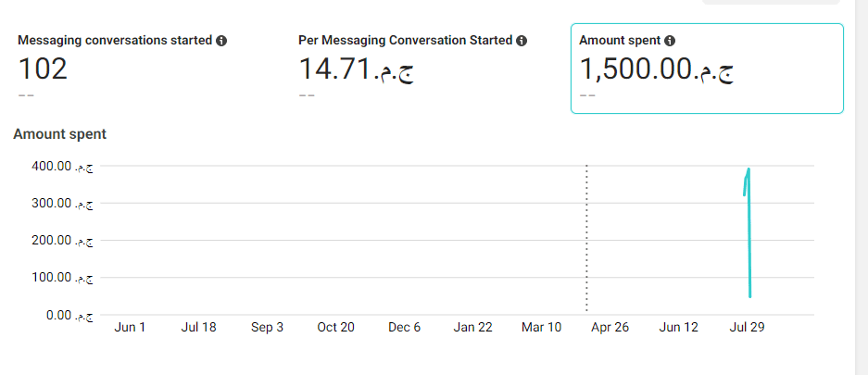Image resolution: width=868 pixels, height=375 pixels.
Task: Click the 102 conversations value
Action: (44, 69)
